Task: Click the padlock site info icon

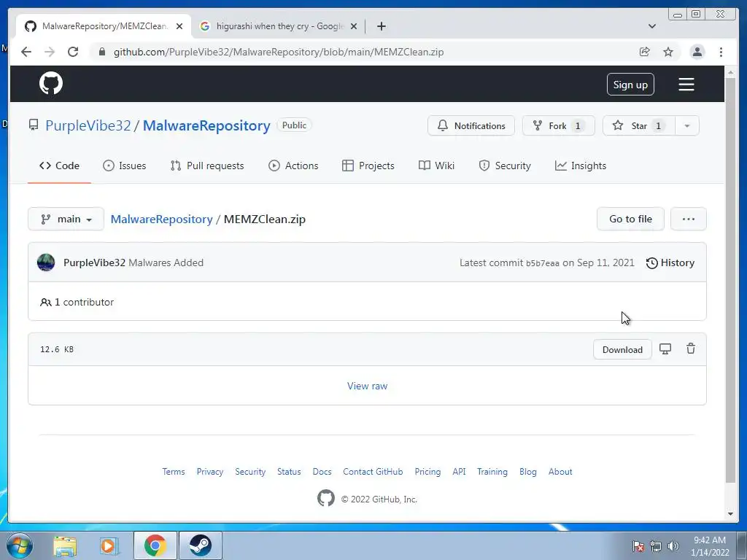Action: [x=101, y=52]
